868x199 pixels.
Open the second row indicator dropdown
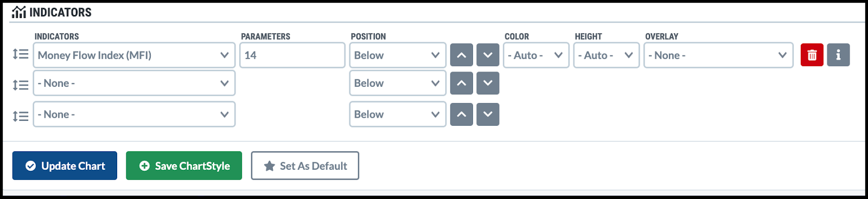point(134,83)
